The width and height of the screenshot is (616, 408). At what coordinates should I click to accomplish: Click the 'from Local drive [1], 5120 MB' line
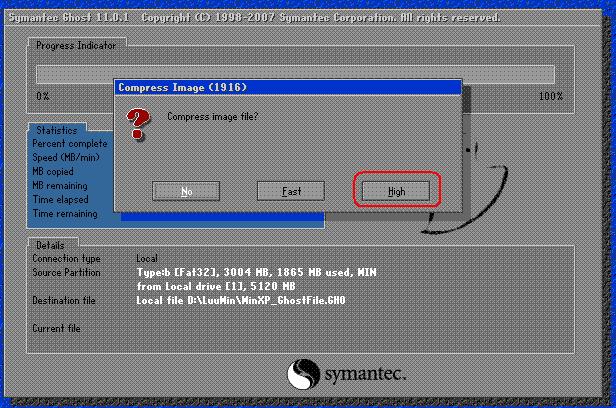click(216, 286)
